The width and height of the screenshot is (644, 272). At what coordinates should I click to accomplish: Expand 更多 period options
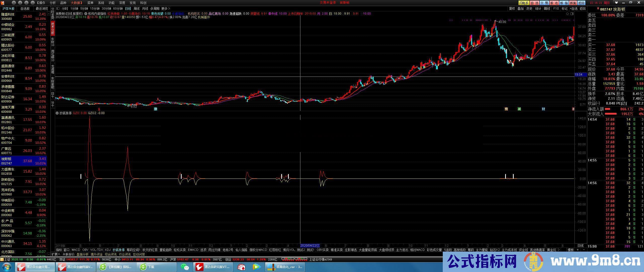click(166, 9)
